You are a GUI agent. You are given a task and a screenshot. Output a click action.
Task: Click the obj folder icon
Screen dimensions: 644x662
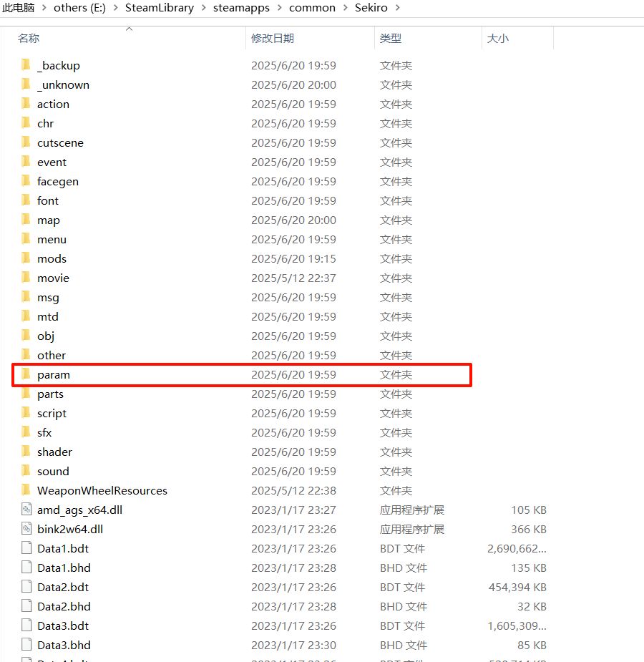pos(26,336)
